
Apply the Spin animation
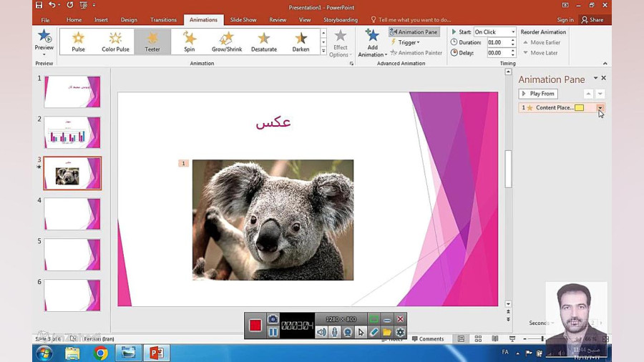190,42
